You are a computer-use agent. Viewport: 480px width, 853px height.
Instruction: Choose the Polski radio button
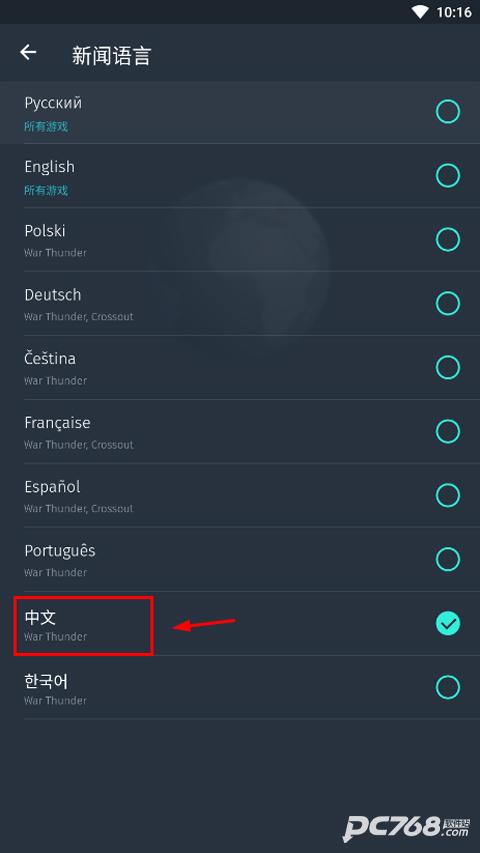pyautogui.click(x=448, y=239)
